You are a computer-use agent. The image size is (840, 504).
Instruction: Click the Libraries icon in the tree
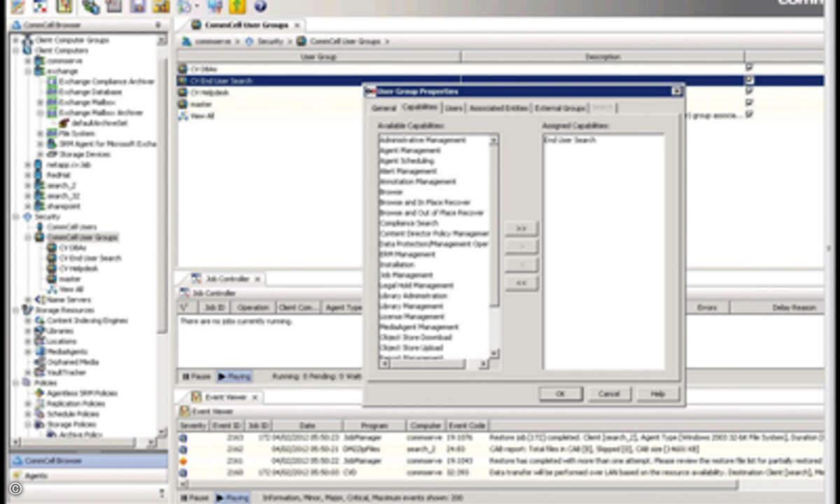point(40,330)
